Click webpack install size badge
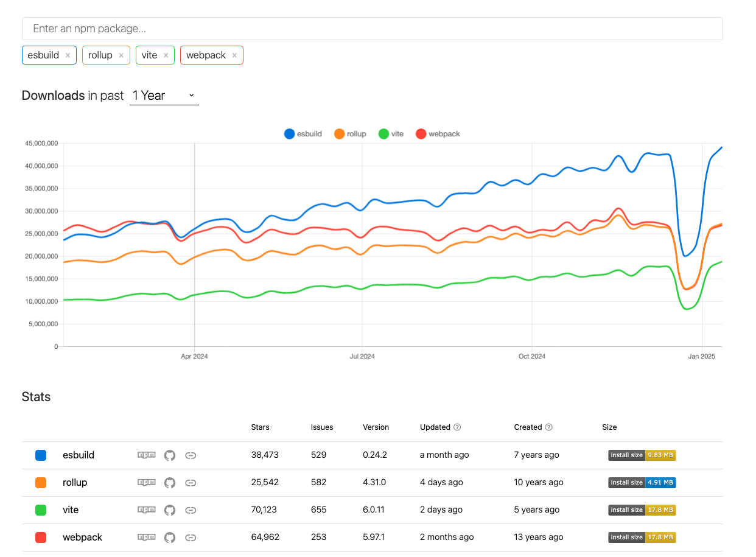The image size is (756, 557). [x=642, y=537]
